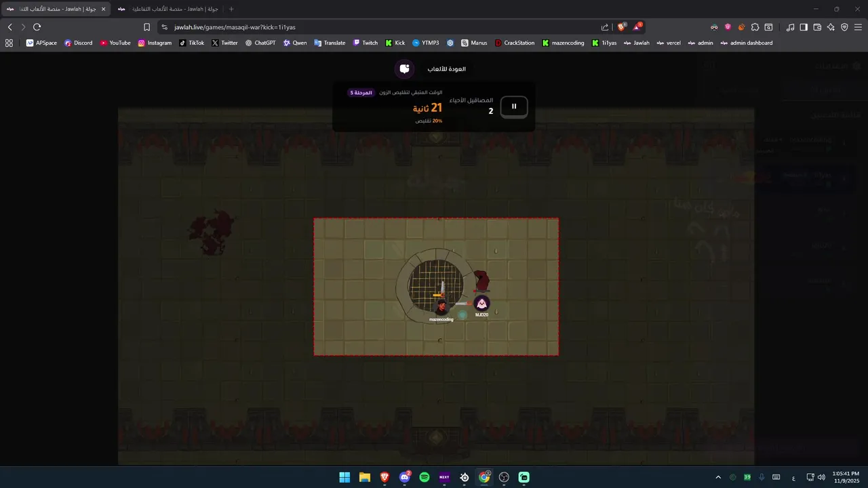
Task: Open volume control in system tray
Action: click(822, 477)
